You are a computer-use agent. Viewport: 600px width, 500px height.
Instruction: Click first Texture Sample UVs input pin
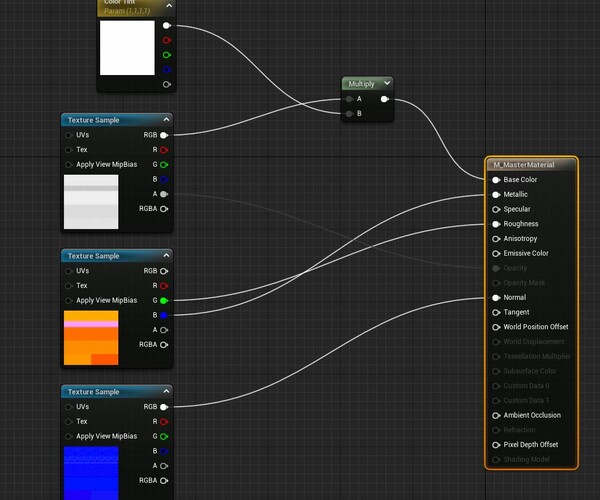coord(68,135)
